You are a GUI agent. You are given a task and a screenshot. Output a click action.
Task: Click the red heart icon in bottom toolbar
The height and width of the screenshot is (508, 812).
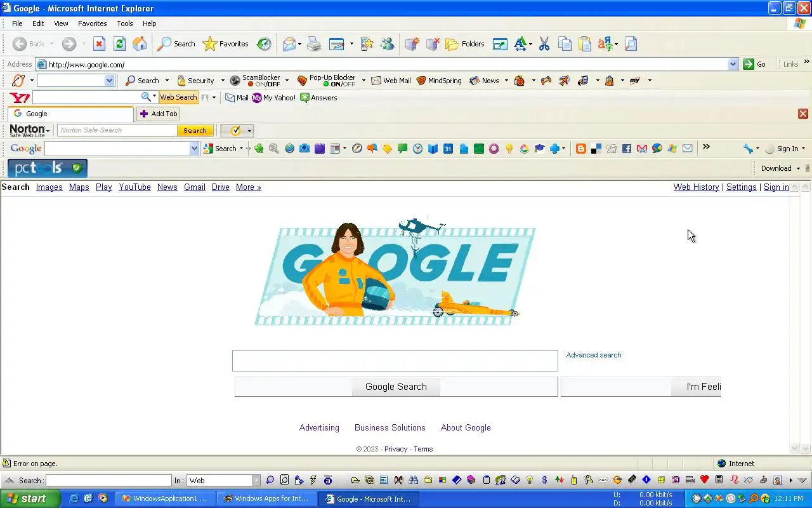(x=704, y=480)
